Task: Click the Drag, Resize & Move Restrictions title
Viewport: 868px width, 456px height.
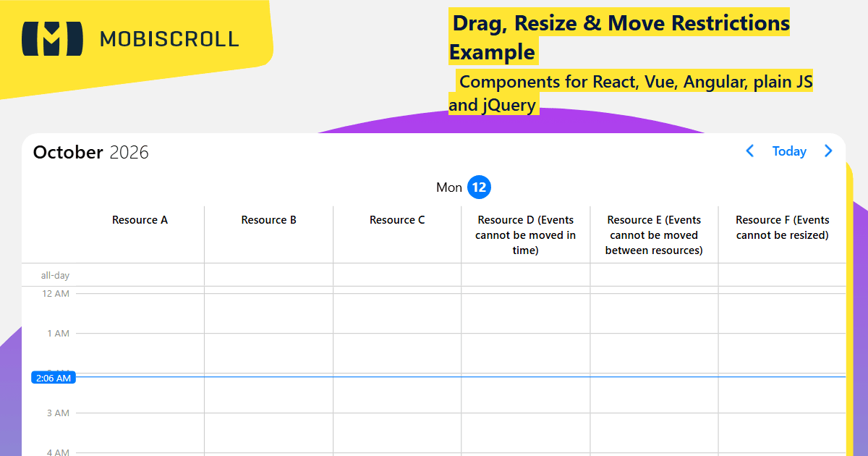Action: (x=619, y=37)
